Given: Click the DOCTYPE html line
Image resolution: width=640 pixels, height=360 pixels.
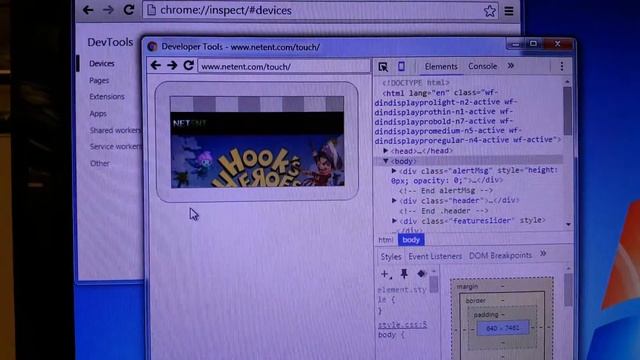Looking at the screenshot, I should [x=416, y=83].
